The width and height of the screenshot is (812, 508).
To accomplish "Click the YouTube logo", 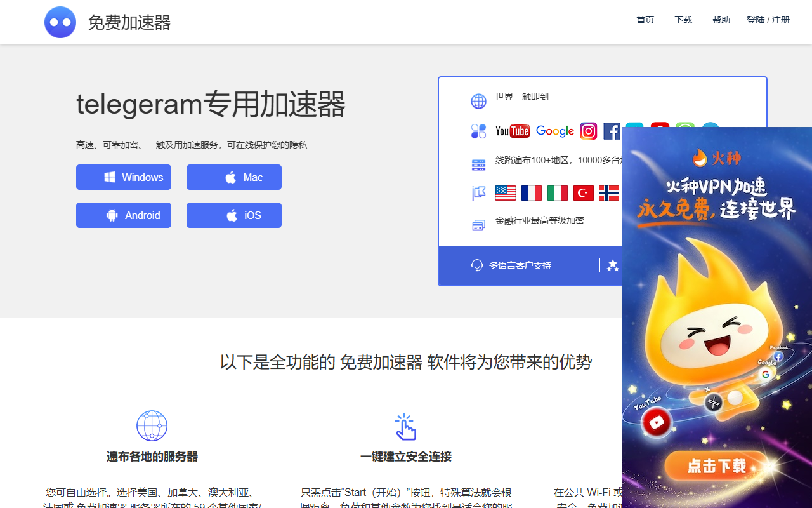I will tap(513, 131).
